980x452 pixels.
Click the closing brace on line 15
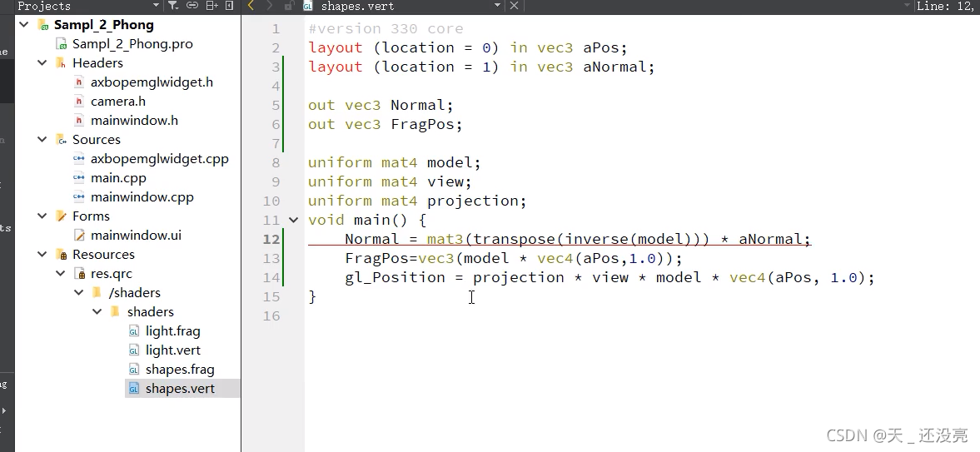click(x=312, y=297)
